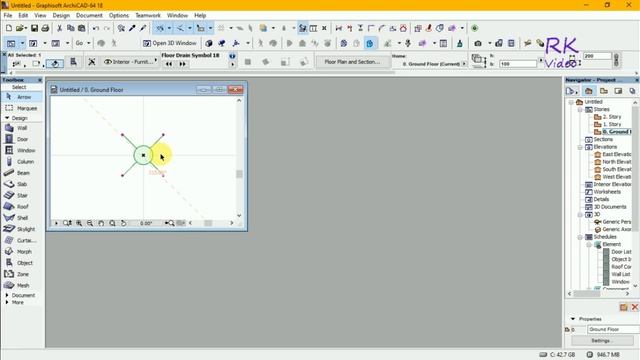
Task: Choose the Column tool
Action: [22, 162]
